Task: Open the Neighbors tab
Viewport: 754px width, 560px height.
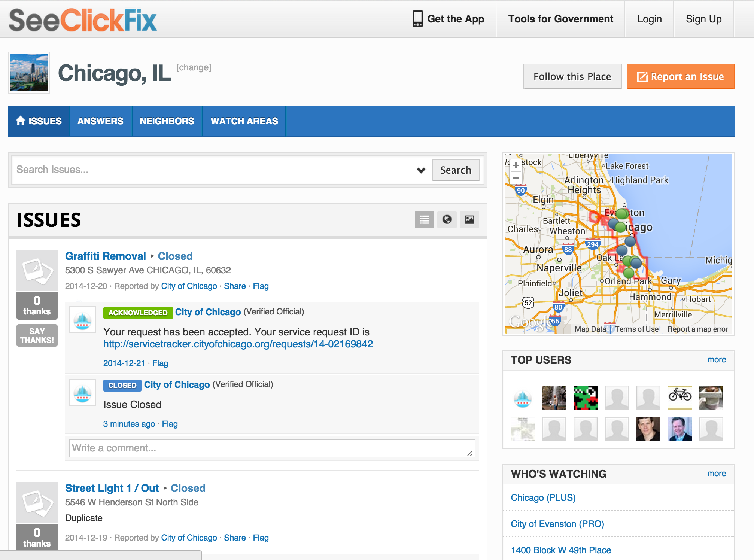Action: [x=167, y=121]
